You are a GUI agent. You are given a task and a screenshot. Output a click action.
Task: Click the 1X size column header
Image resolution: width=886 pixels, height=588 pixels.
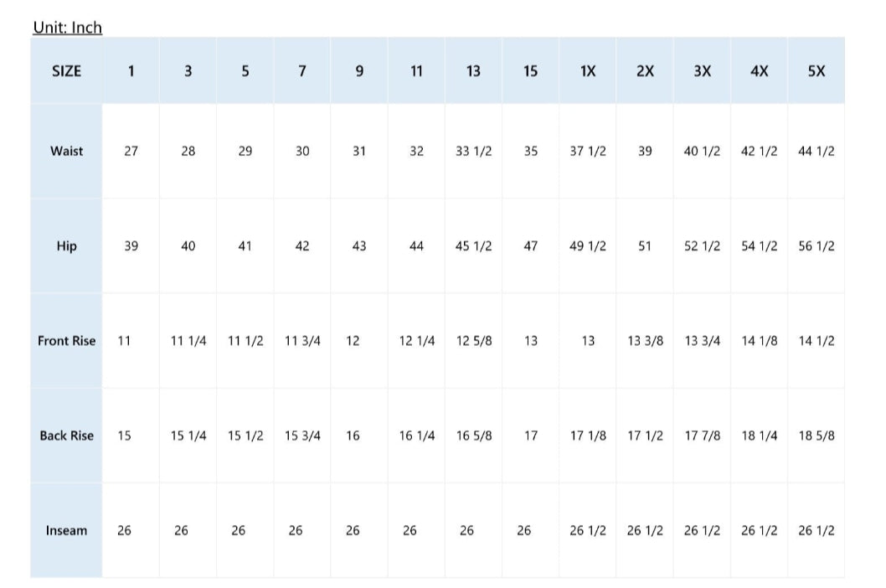click(588, 71)
